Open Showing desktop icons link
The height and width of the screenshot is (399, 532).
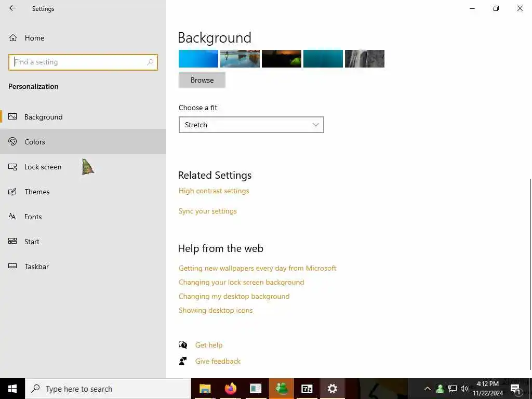(x=216, y=310)
